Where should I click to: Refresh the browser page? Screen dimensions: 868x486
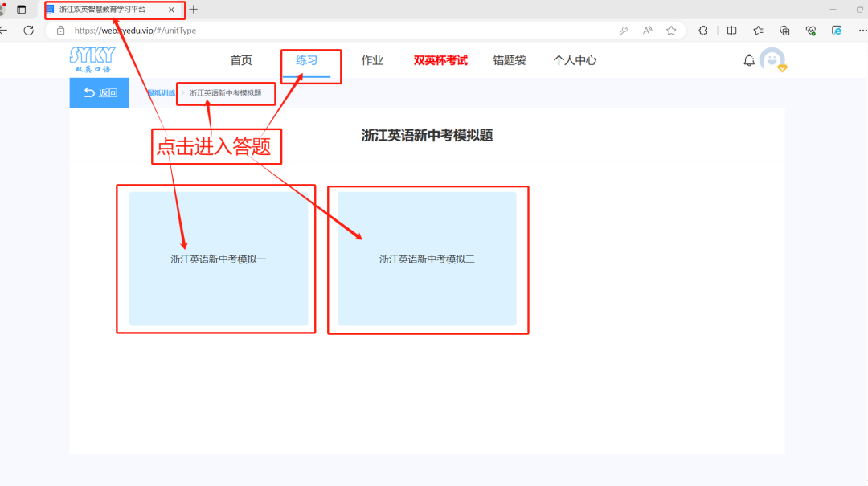coord(29,31)
